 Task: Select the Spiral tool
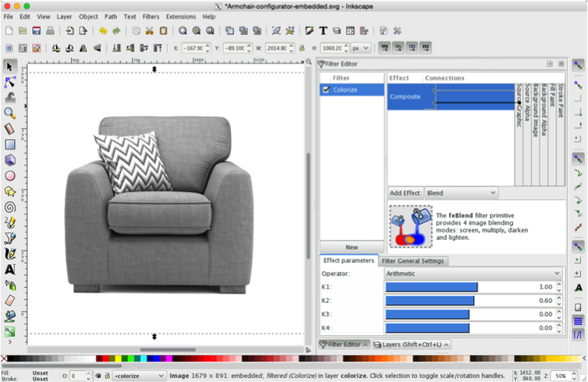(x=10, y=207)
